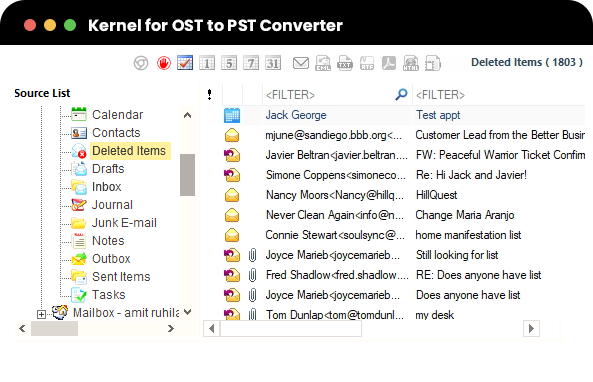
Task: Click paperclip on Does anyone have list row
Action: pyautogui.click(x=252, y=295)
